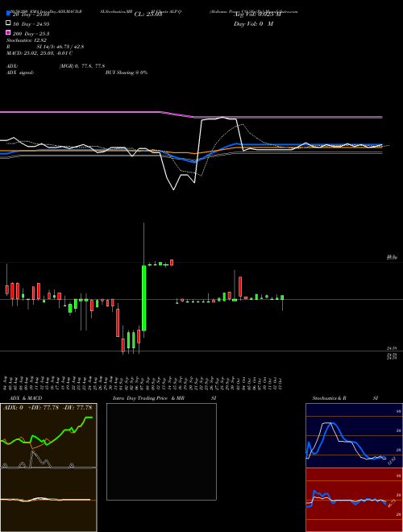The width and height of the screenshot is (403, 532).
Task: Click the 'Day Vol: 0 M' label
Action: (253, 24)
